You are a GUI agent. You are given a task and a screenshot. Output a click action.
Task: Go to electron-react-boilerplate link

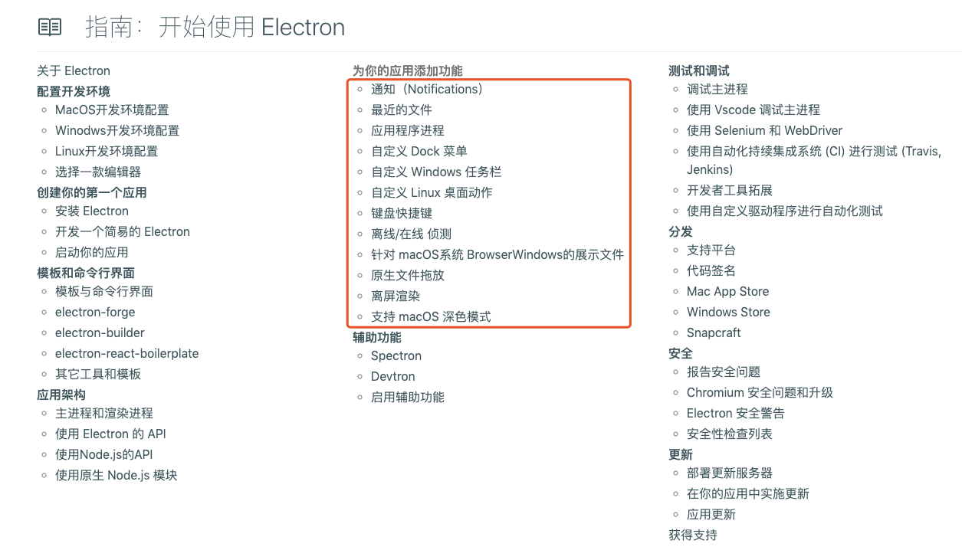(127, 354)
